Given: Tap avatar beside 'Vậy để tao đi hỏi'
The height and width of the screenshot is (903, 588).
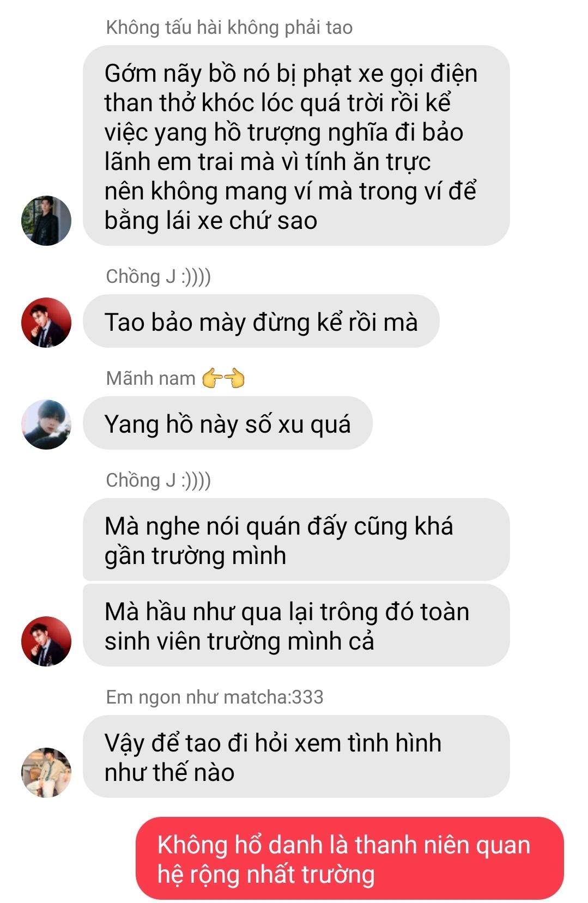Looking at the screenshot, I should coord(46,772).
